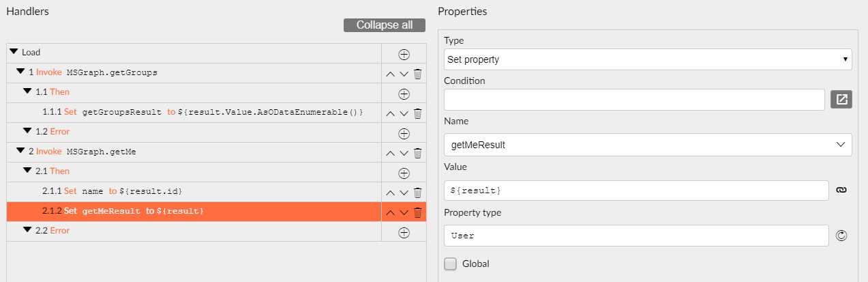Enable the Global checkbox
The image size is (868, 282).
(x=450, y=264)
